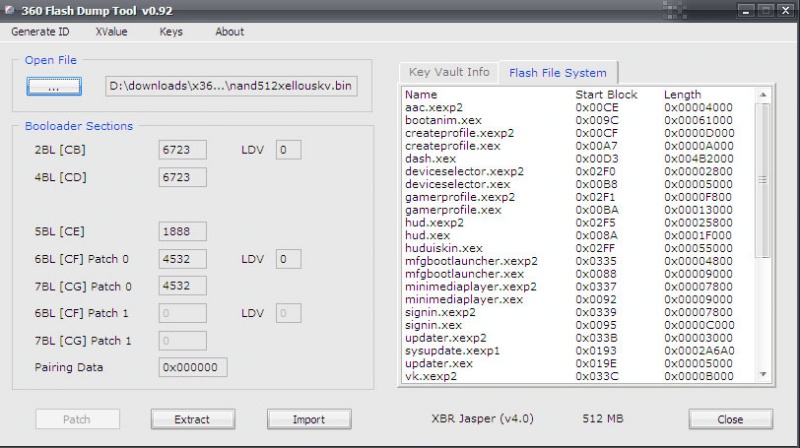Click the Pairing Data field 0x000000
The width and height of the screenshot is (800, 448).
click(193, 367)
